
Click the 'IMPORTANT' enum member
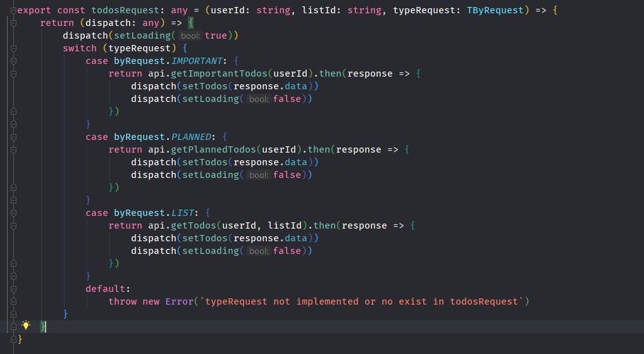click(197, 61)
